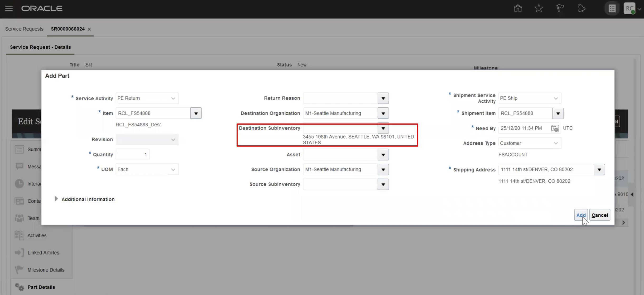Click the Add button
The image size is (644, 295).
[x=581, y=215]
